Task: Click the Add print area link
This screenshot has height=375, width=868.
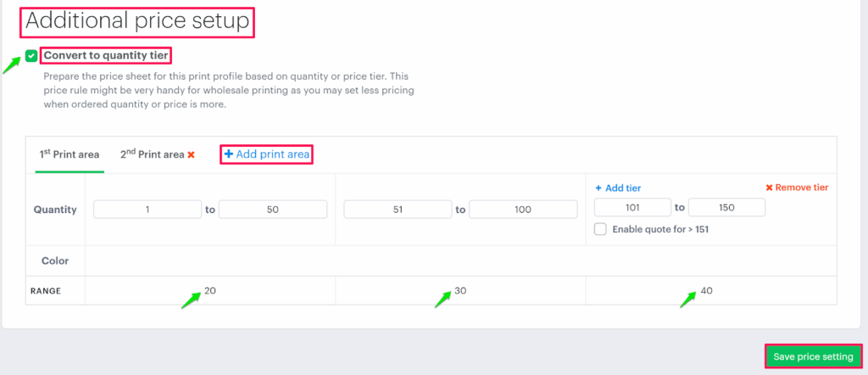Action: point(272,154)
